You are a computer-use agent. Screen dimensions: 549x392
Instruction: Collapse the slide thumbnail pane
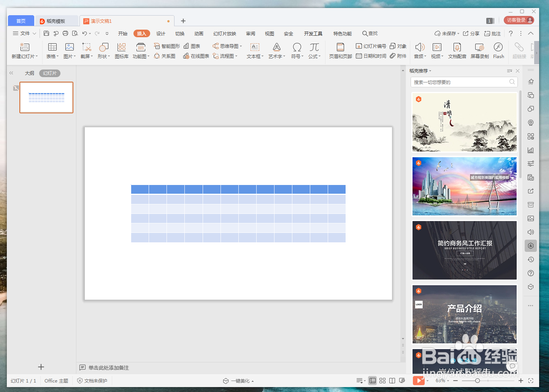click(x=11, y=73)
